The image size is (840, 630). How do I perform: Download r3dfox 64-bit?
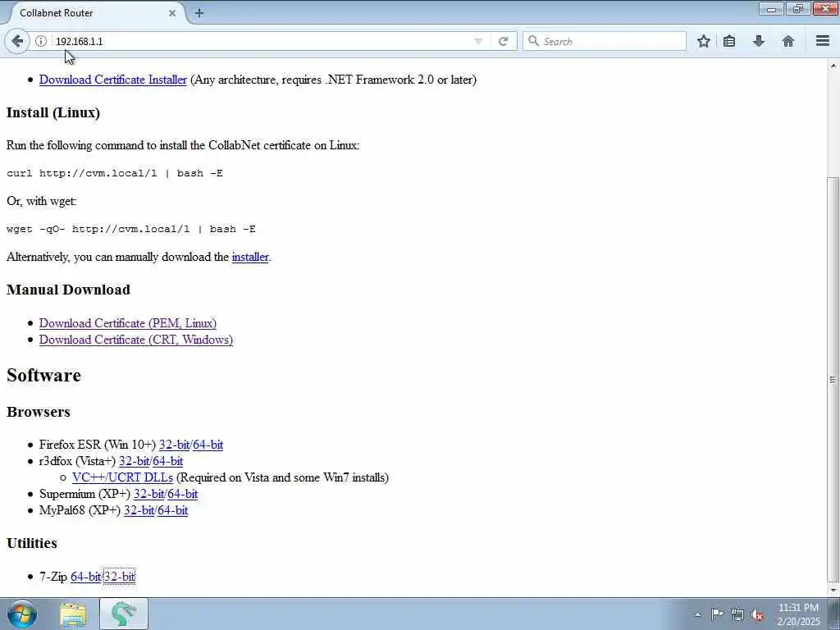coord(167,461)
